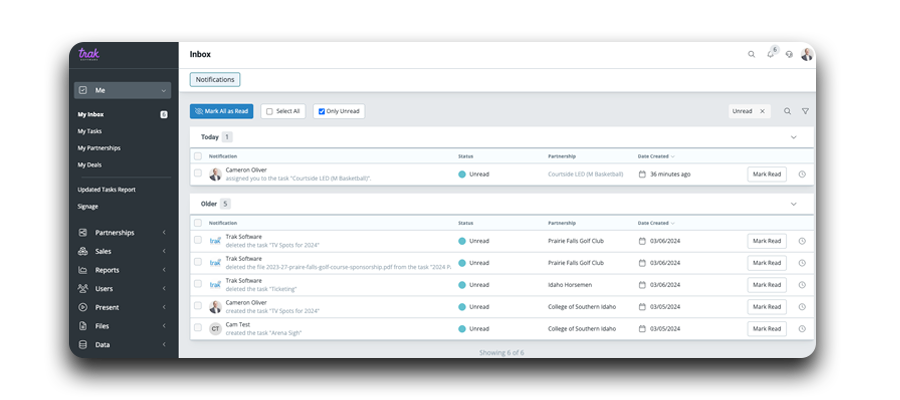Viewport: 900px width, 400px height.
Task: Click calendar icon next to 36 minutes ago
Action: [x=642, y=174]
